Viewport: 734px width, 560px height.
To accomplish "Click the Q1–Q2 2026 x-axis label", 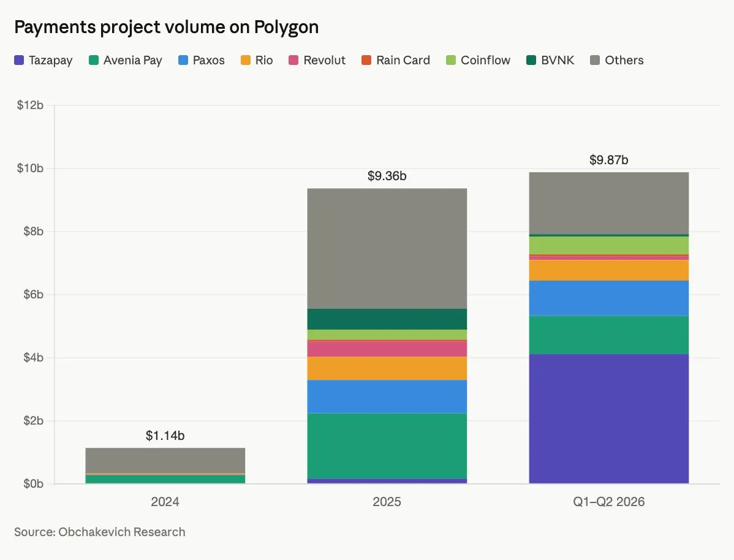I will 609,502.
